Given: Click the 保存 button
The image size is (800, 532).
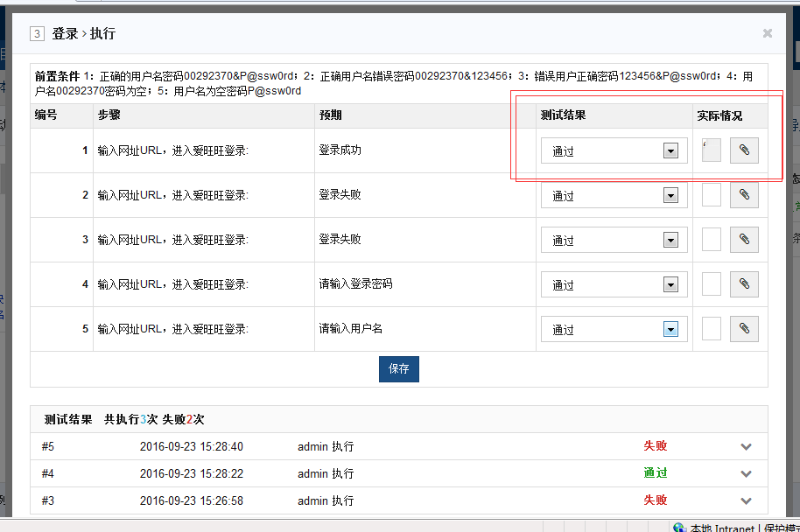Looking at the screenshot, I should (399, 369).
